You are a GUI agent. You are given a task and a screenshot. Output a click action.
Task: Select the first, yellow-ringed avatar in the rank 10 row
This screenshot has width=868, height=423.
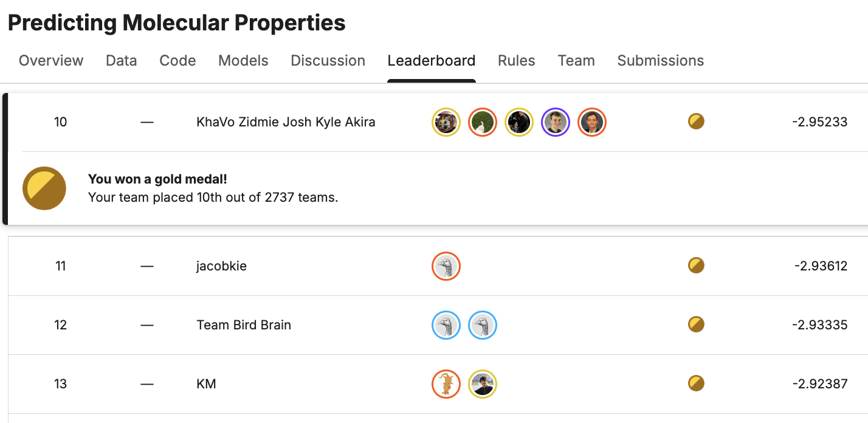click(446, 122)
